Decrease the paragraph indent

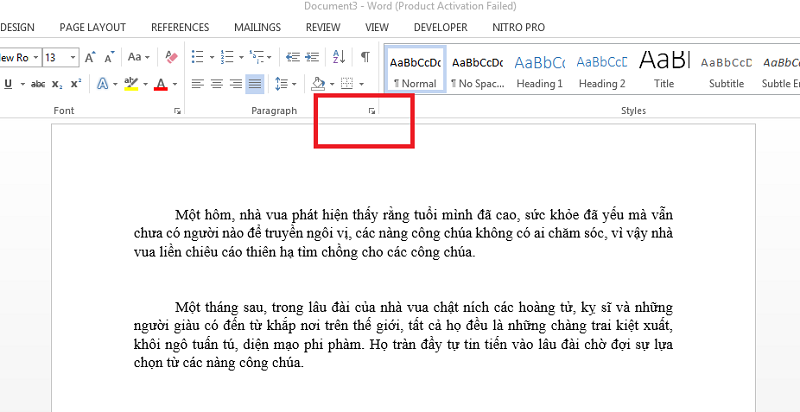[x=291, y=57]
